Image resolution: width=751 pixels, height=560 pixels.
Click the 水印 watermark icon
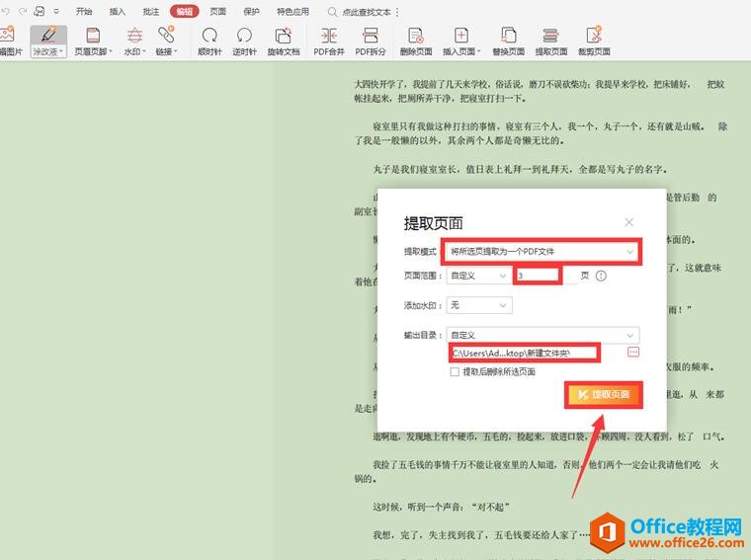pyautogui.click(x=134, y=36)
